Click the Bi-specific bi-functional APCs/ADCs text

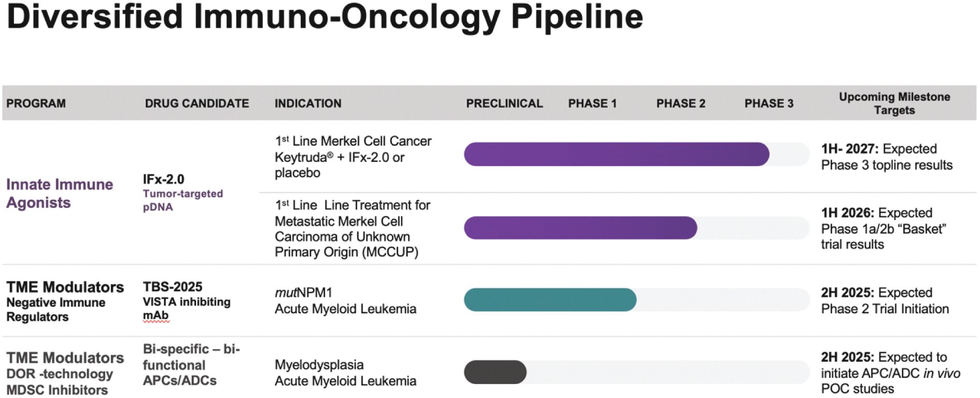click(x=191, y=365)
